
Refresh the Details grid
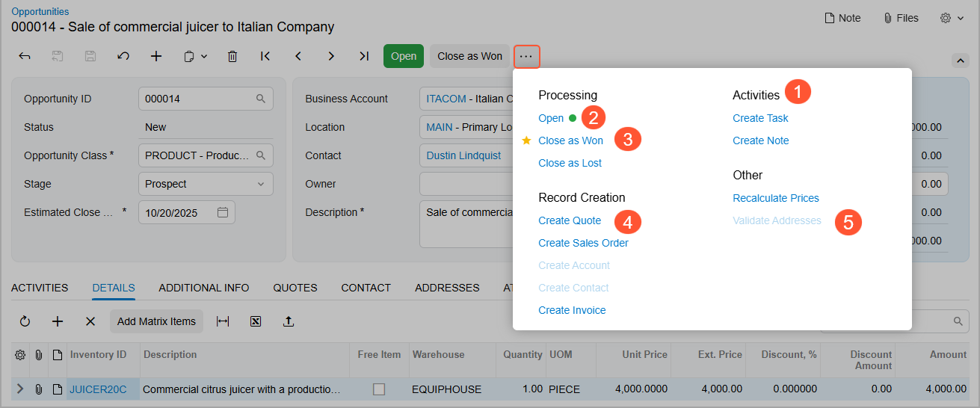pyautogui.click(x=25, y=321)
